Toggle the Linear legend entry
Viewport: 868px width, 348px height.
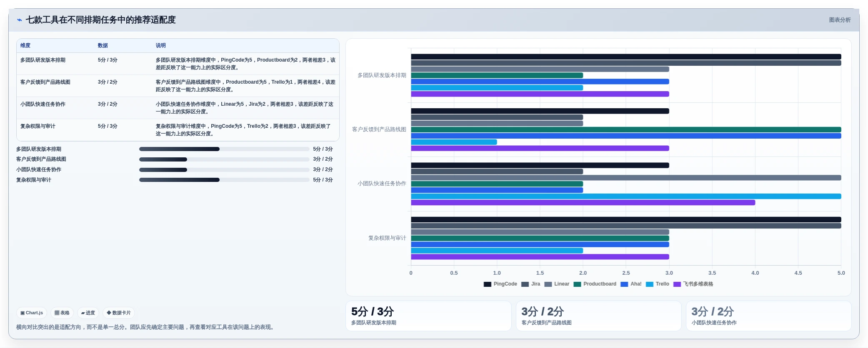(557, 284)
